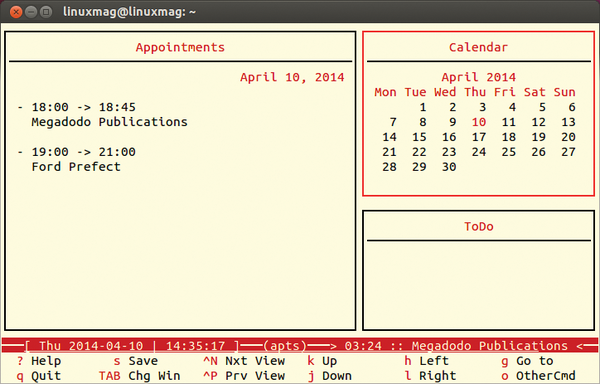
Task: Select day 9 in the calendar
Action: point(452,122)
